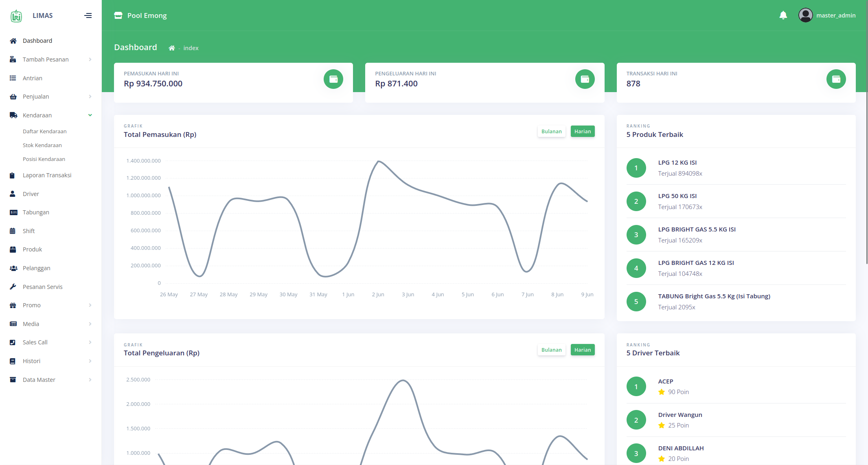Expand Histori submenu arrow
The width and height of the screenshot is (868, 465).
click(x=90, y=361)
